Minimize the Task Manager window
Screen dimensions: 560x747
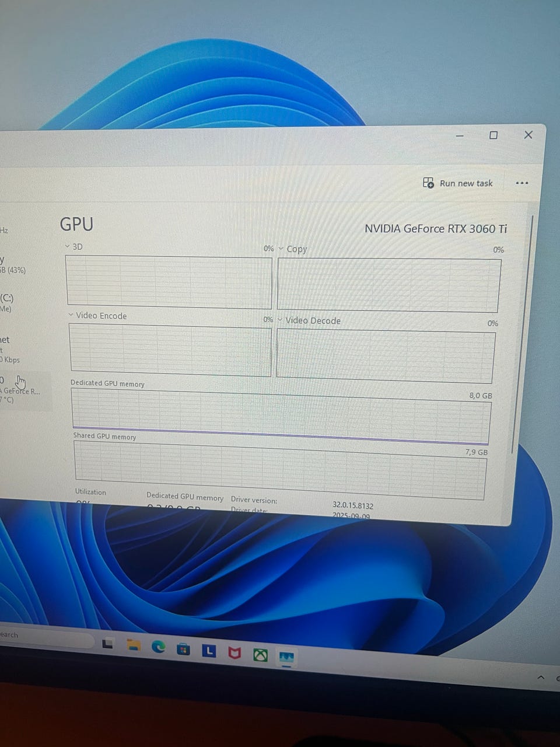pos(460,136)
